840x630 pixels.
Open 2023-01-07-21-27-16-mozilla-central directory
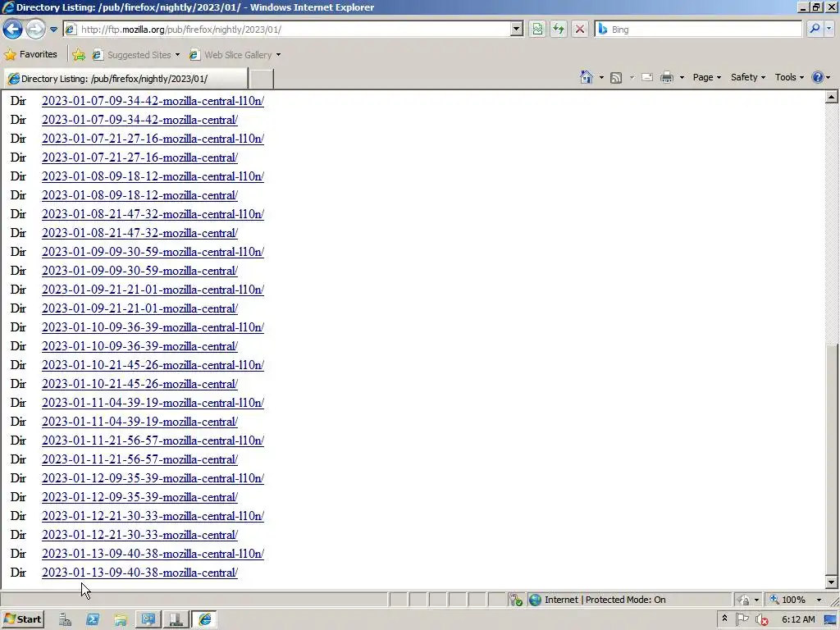139,157
